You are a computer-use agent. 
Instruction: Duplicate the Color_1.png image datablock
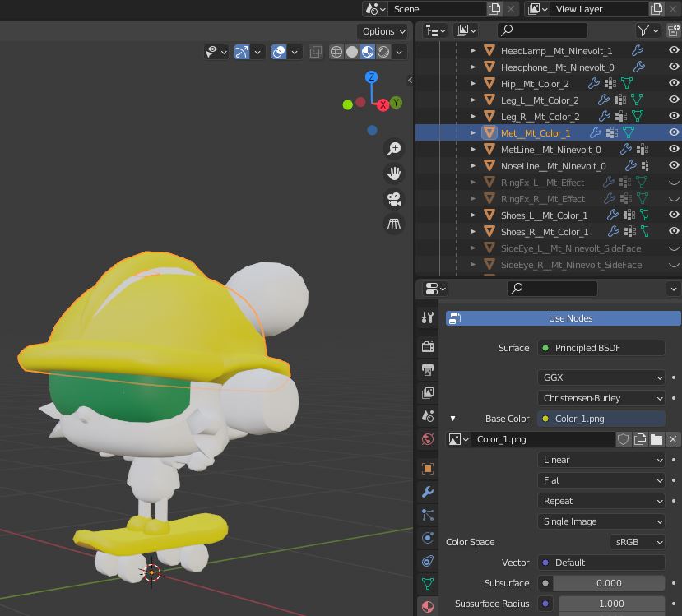pos(640,439)
